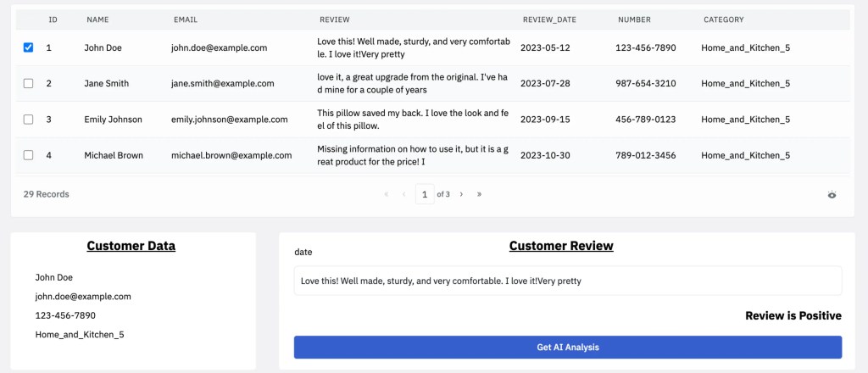Select john.doe@example.com cell in table

pyautogui.click(x=220, y=47)
